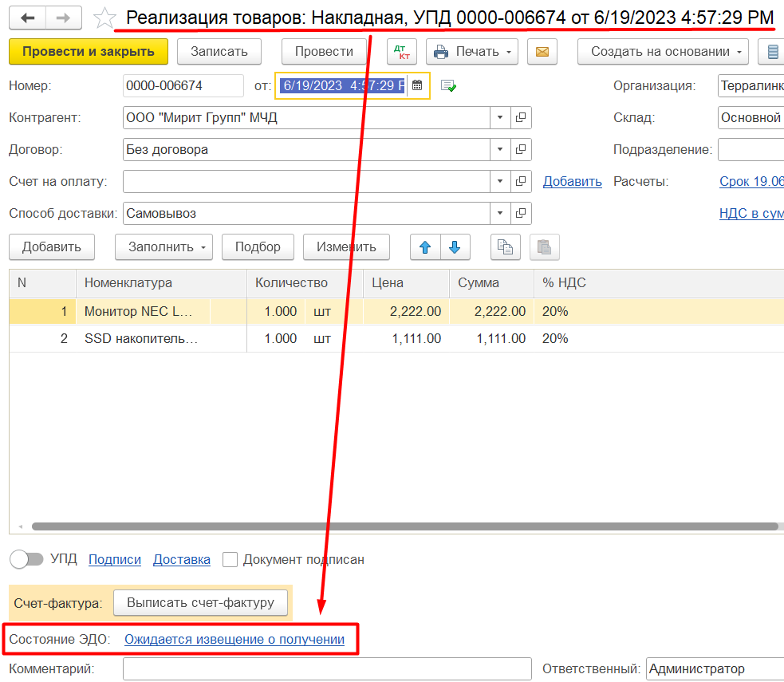The image size is (784, 682).
Task: Open calendar picker next to date field
Action: [417, 85]
